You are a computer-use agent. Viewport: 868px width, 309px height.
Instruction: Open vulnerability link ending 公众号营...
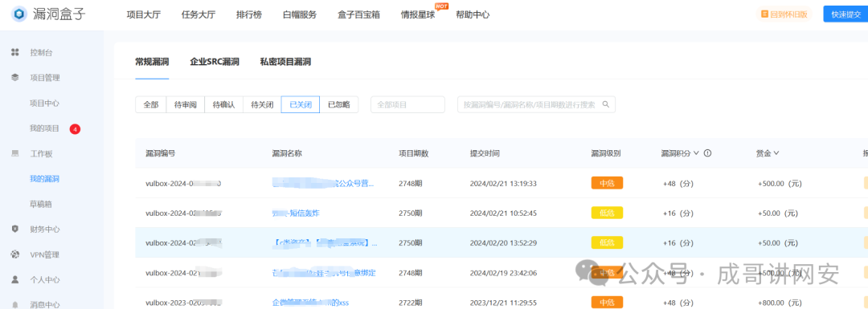pyautogui.click(x=323, y=184)
